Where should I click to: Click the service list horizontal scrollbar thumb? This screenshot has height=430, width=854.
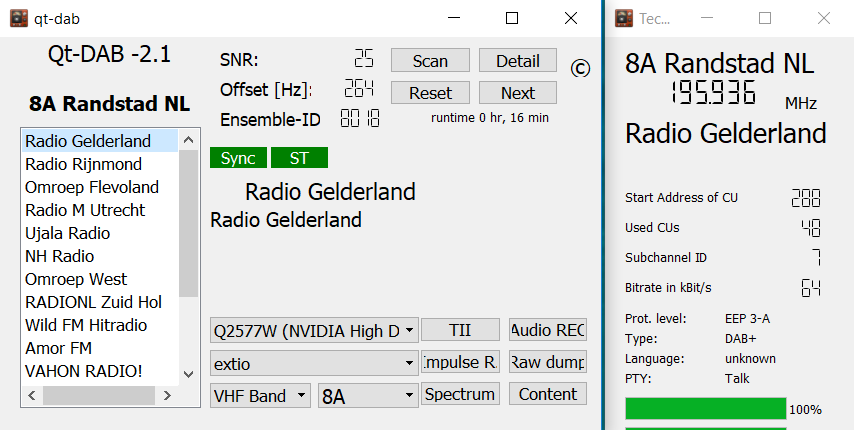(99, 395)
